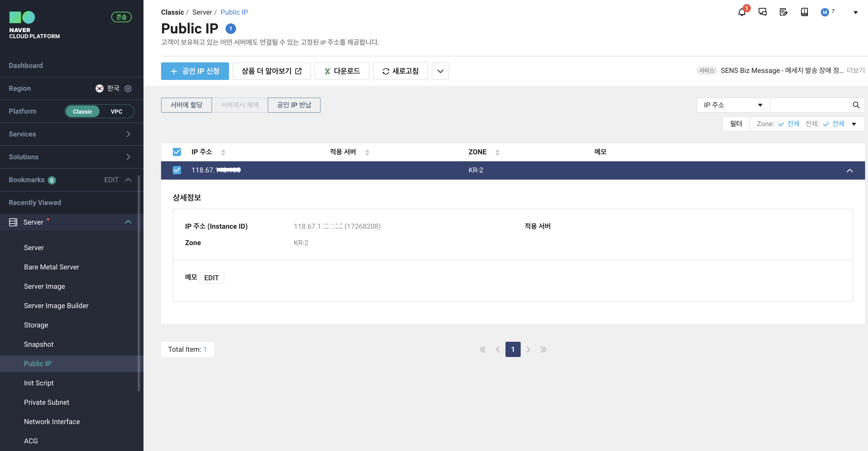Open Server Image in sidebar
Image resolution: width=868 pixels, height=451 pixels.
coord(45,286)
